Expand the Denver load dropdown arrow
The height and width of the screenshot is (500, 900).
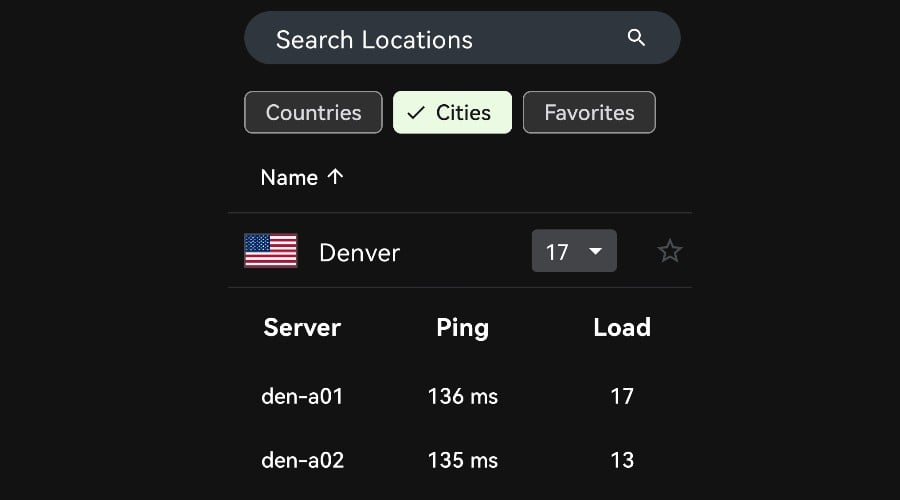click(x=596, y=251)
